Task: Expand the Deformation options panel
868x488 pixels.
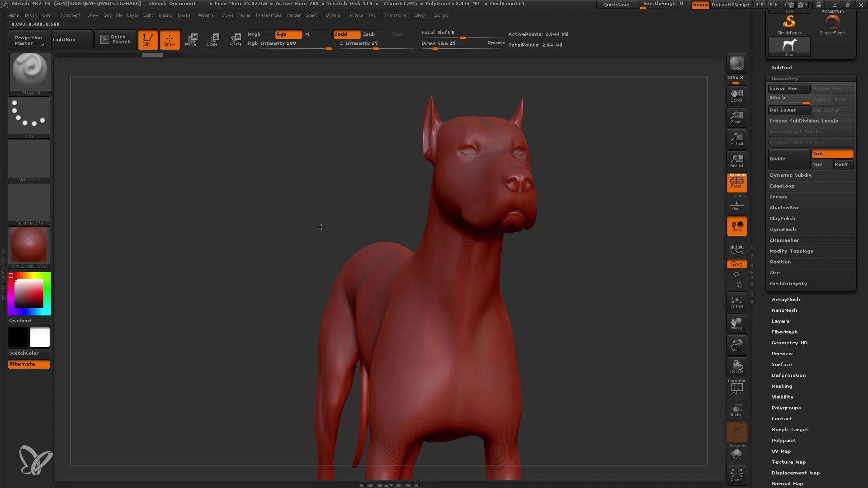Action: [788, 375]
